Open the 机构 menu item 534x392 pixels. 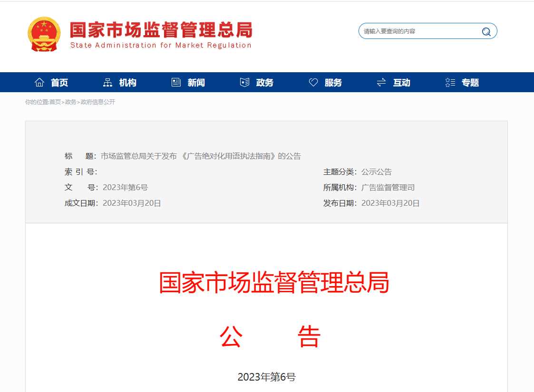tap(128, 83)
